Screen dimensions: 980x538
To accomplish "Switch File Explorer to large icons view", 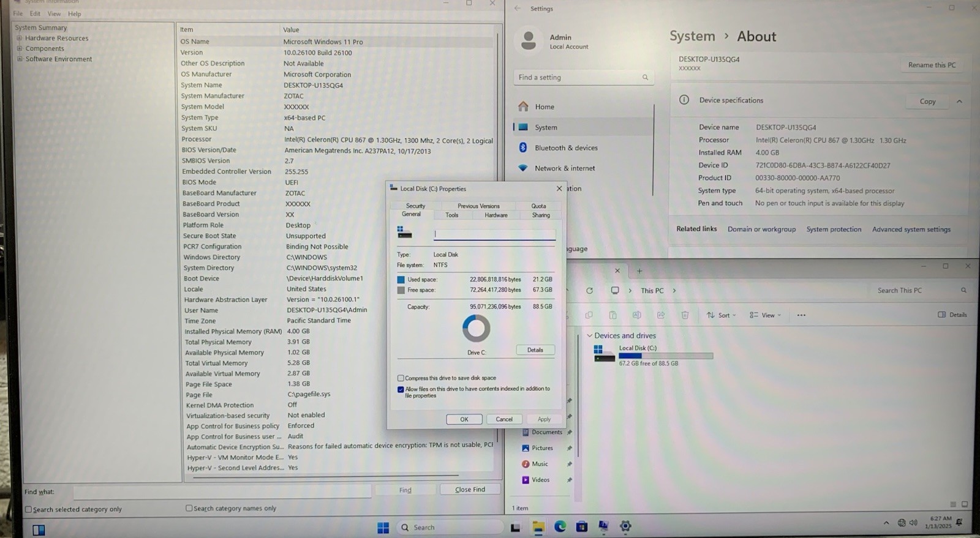I will [x=965, y=504].
